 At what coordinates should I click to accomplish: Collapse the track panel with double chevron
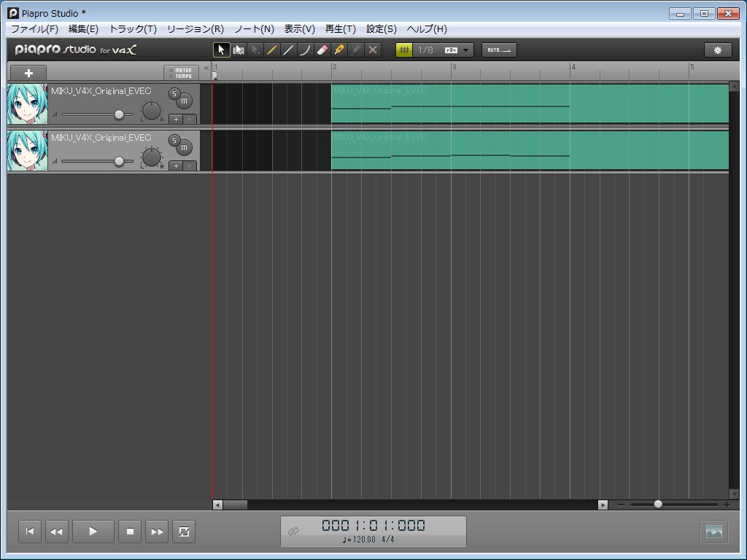(x=206, y=68)
